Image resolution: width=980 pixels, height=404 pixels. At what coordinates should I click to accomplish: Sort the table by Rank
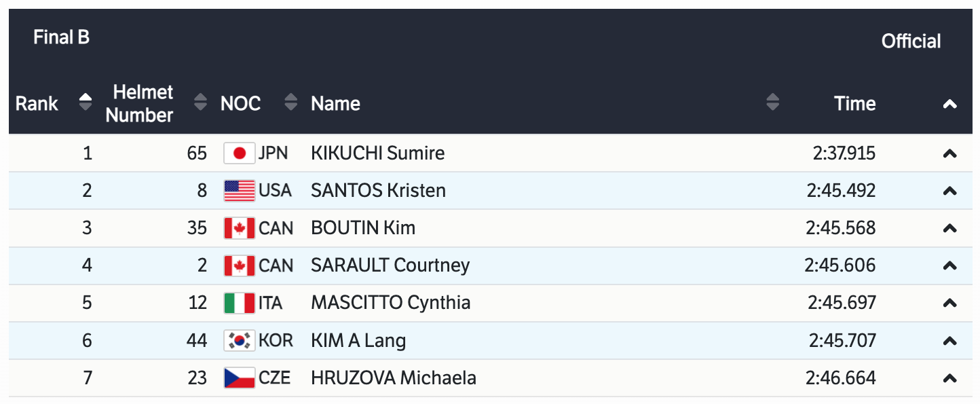point(86,103)
